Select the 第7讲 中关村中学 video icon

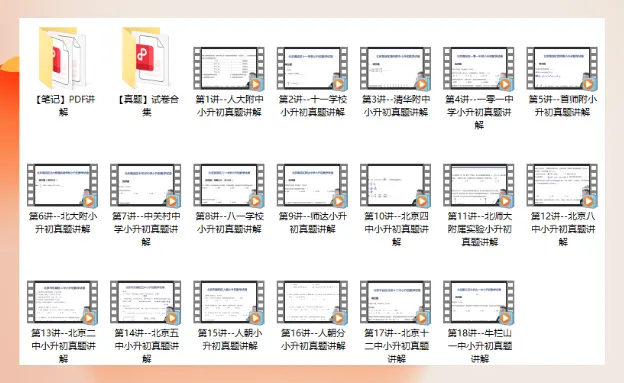(x=146, y=186)
